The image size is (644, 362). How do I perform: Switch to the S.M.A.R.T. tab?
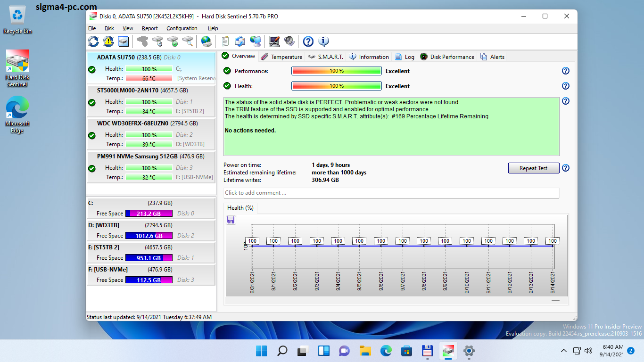click(x=325, y=57)
